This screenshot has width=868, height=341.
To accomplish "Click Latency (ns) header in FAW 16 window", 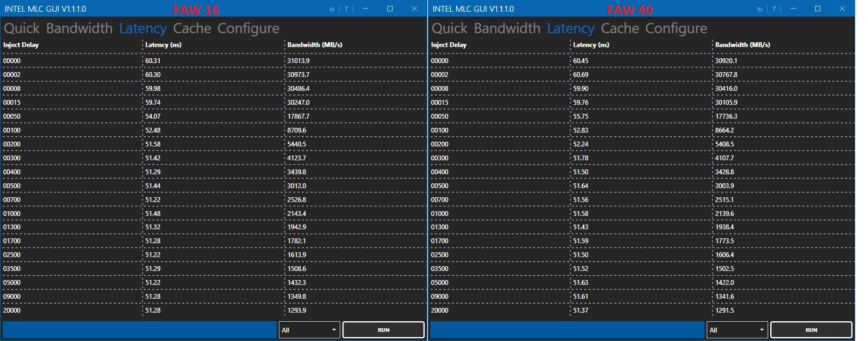I will [x=163, y=45].
